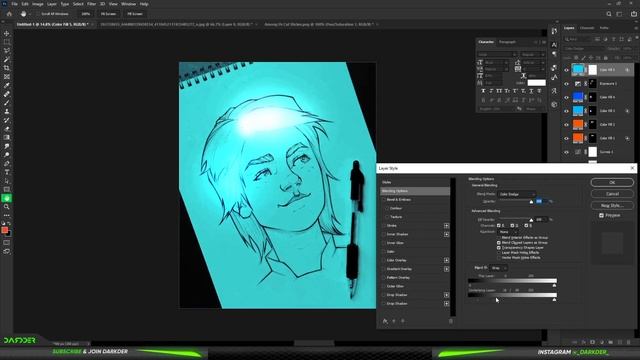Open the Image menu
640x360 pixels.
pos(38,4)
